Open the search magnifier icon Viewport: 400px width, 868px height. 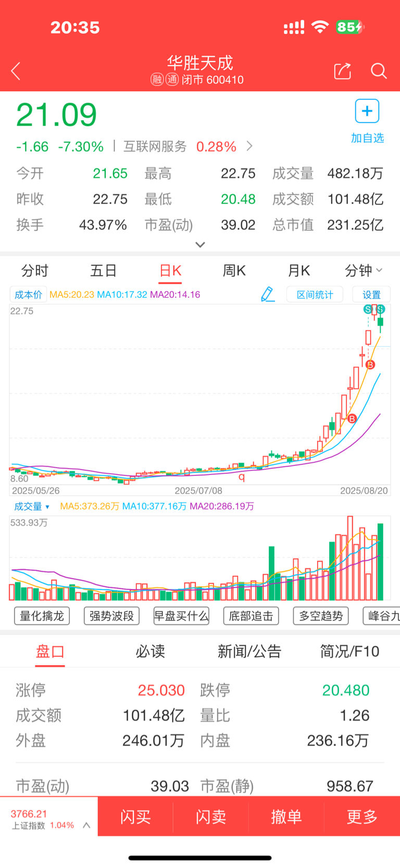point(379,71)
